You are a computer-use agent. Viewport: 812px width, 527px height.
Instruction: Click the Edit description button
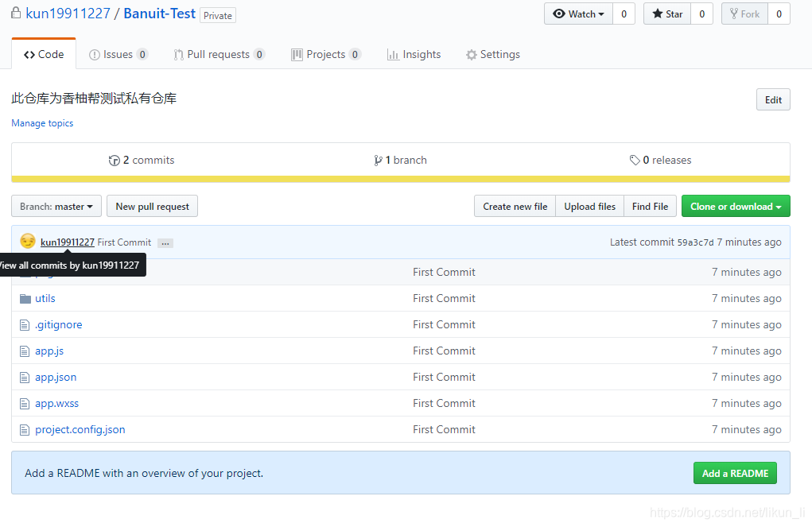773,100
